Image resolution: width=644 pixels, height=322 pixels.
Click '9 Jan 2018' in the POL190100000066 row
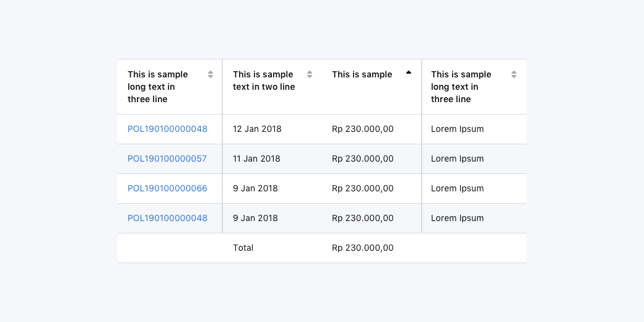coord(255,188)
